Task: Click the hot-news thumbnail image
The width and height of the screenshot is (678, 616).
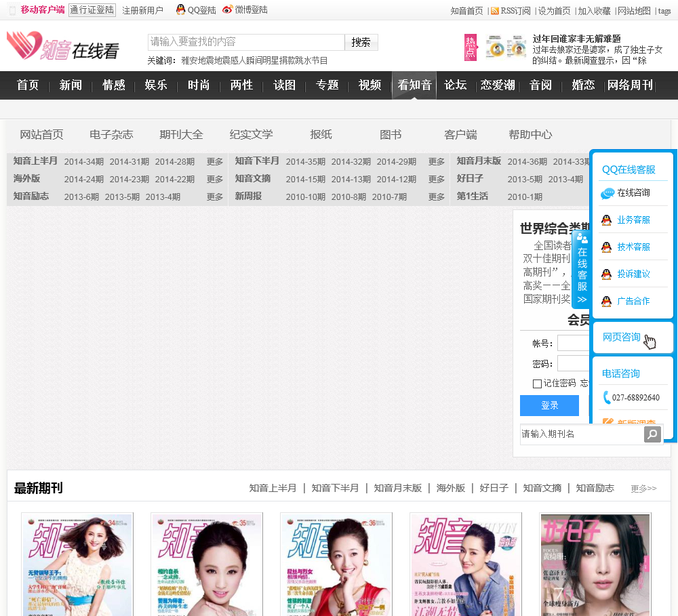Action: [506, 46]
